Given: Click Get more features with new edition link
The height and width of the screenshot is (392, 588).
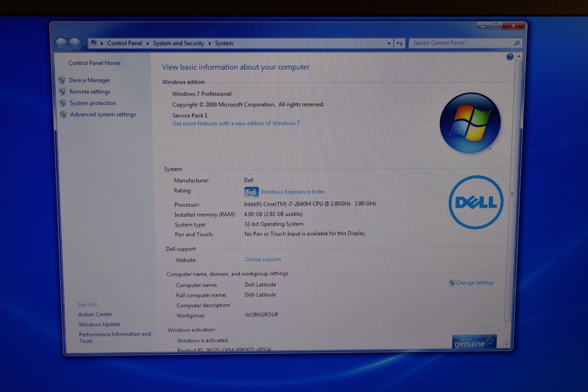Looking at the screenshot, I should point(236,123).
